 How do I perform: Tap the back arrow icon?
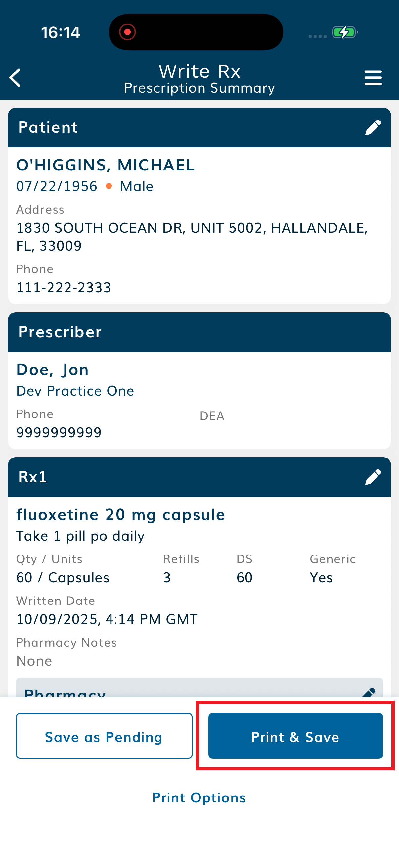[x=15, y=78]
